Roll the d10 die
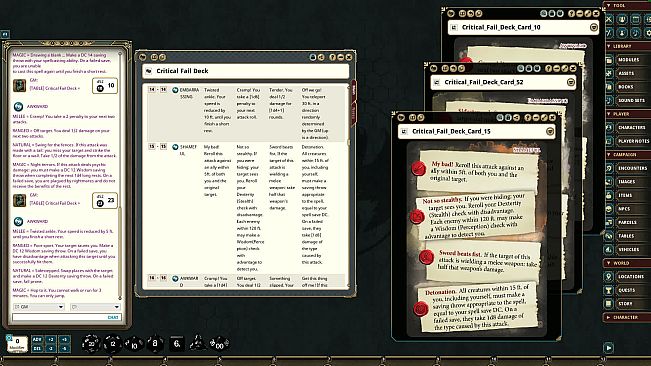Viewport: 651px width, 366px height. 134,344
